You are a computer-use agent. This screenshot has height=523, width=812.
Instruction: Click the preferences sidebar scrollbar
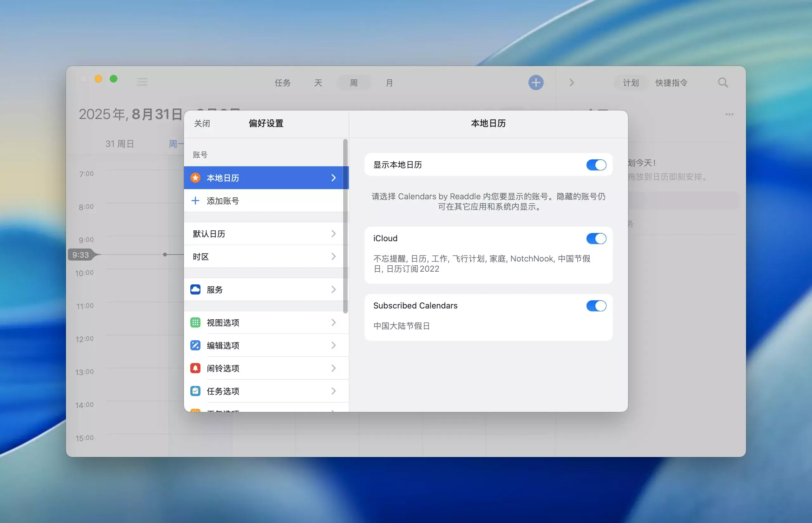[345, 226]
